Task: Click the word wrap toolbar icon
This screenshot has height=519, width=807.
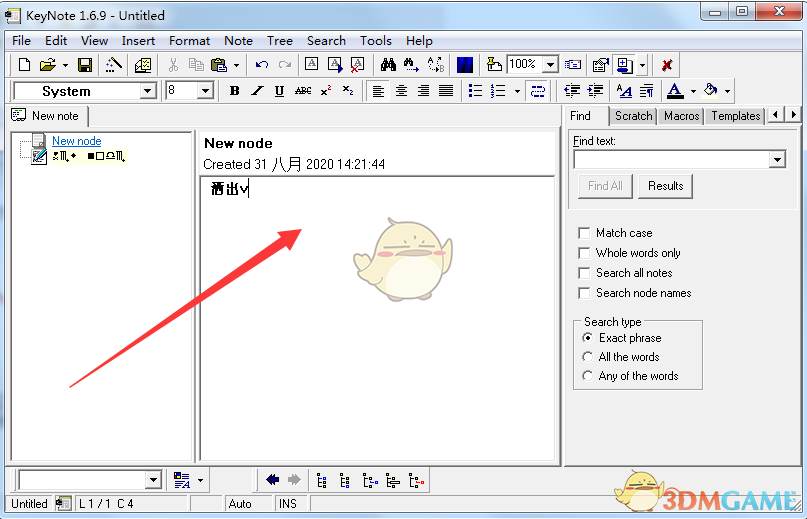Action: pos(538,91)
